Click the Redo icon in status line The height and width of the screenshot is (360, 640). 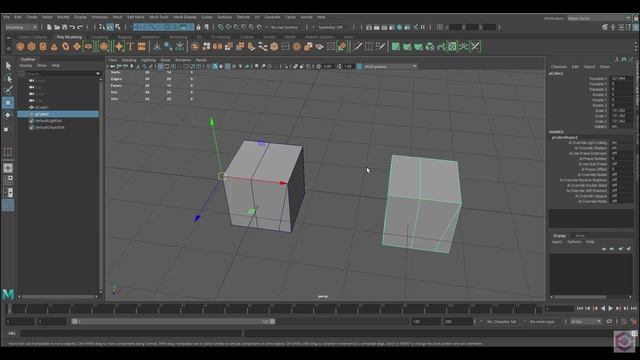[80, 27]
